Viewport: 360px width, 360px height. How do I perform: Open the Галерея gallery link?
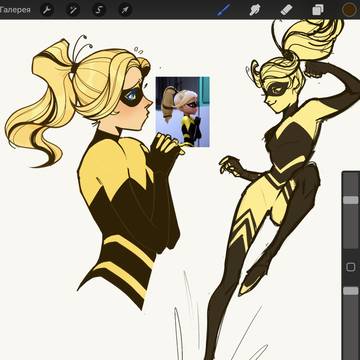15,10
